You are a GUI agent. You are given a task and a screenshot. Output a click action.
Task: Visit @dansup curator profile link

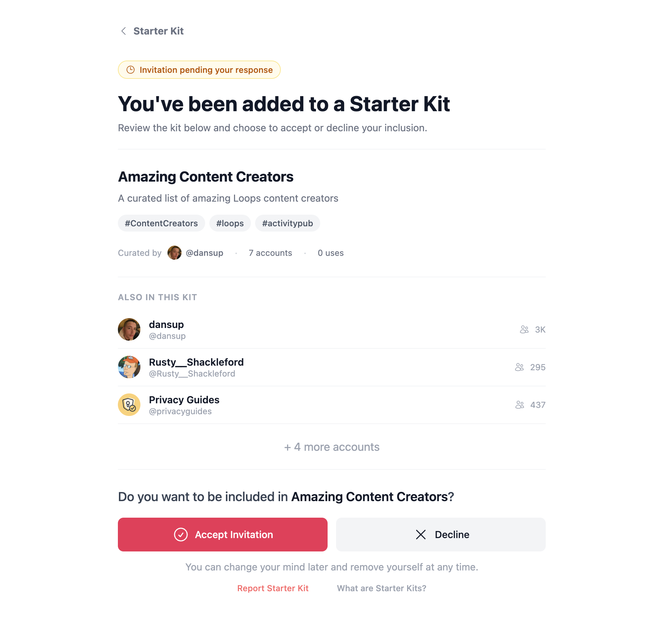204,253
